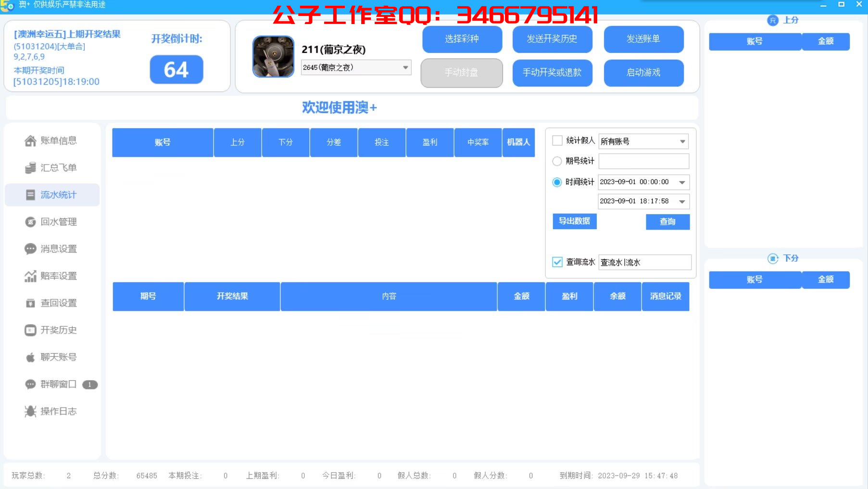Click the 导出数据 button
Image resolution: width=868 pixels, height=489 pixels.
click(x=575, y=221)
